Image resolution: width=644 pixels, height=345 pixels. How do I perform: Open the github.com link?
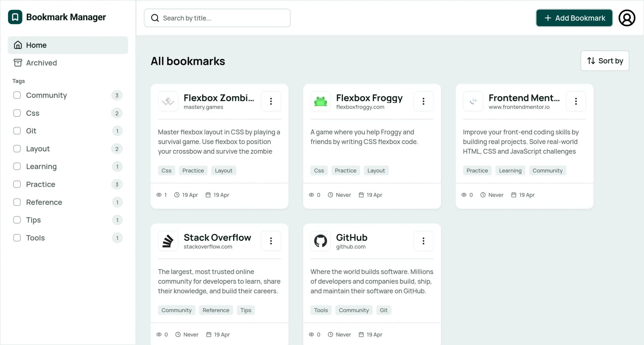pos(351,247)
